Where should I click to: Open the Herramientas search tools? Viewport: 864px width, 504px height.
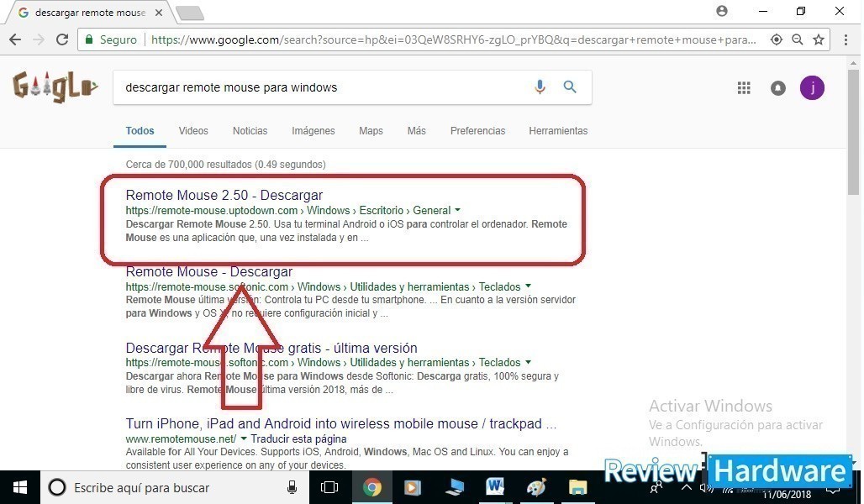[x=558, y=131]
